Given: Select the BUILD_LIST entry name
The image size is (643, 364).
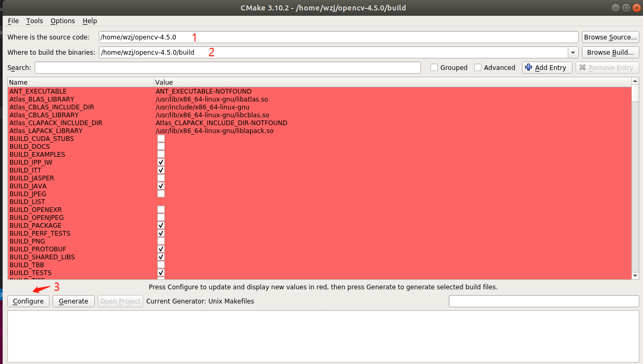Looking at the screenshot, I should pos(27,202).
